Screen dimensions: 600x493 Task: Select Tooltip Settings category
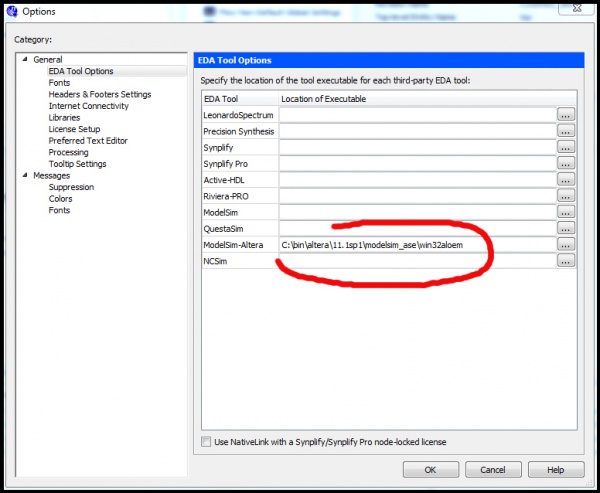(77, 164)
